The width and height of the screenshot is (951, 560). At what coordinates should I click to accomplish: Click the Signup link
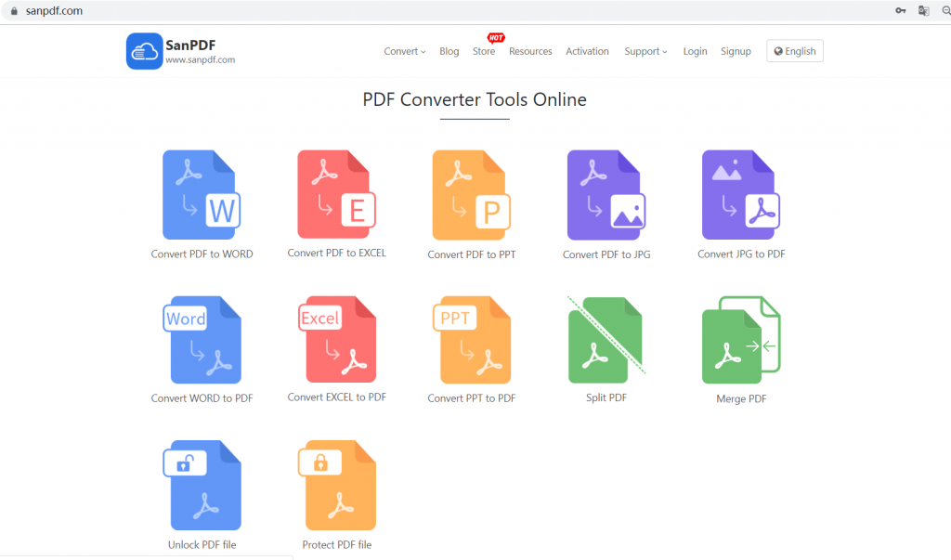[x=736, y=51]
